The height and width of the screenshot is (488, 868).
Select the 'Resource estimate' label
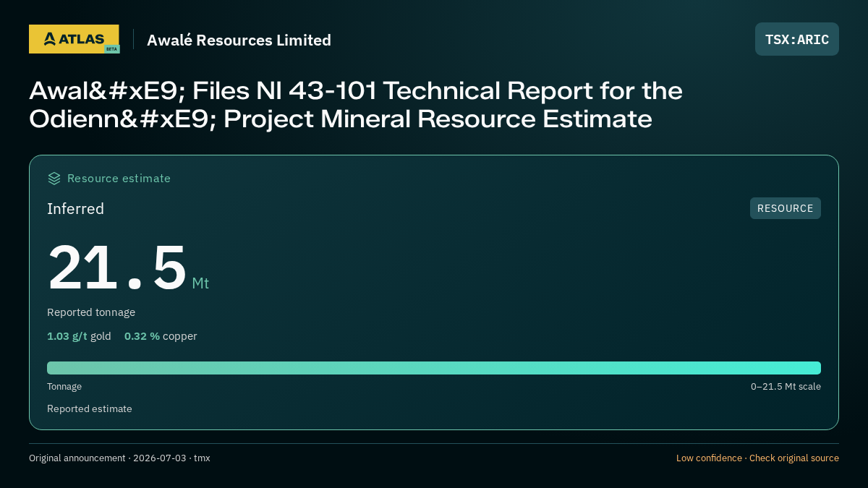119,179
